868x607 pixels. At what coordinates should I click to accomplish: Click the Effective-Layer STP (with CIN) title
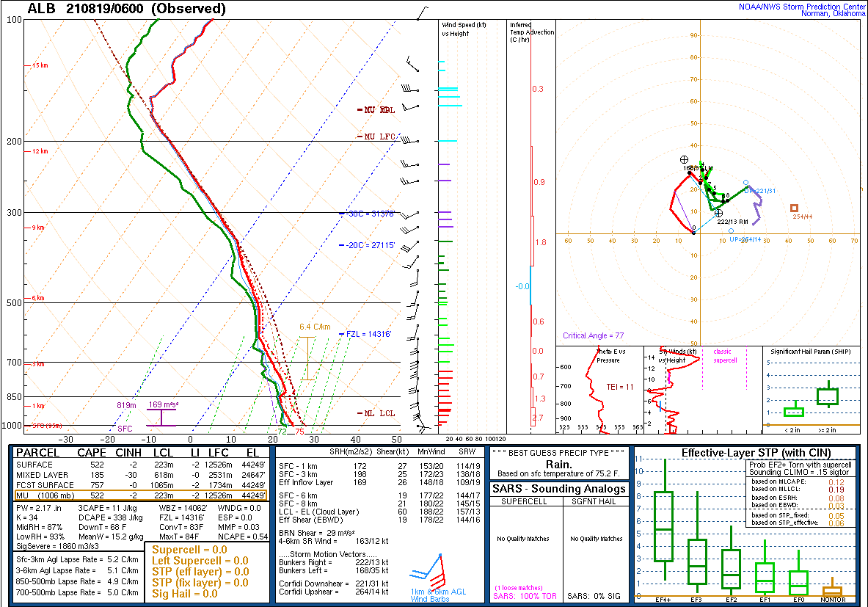point(756,452)
